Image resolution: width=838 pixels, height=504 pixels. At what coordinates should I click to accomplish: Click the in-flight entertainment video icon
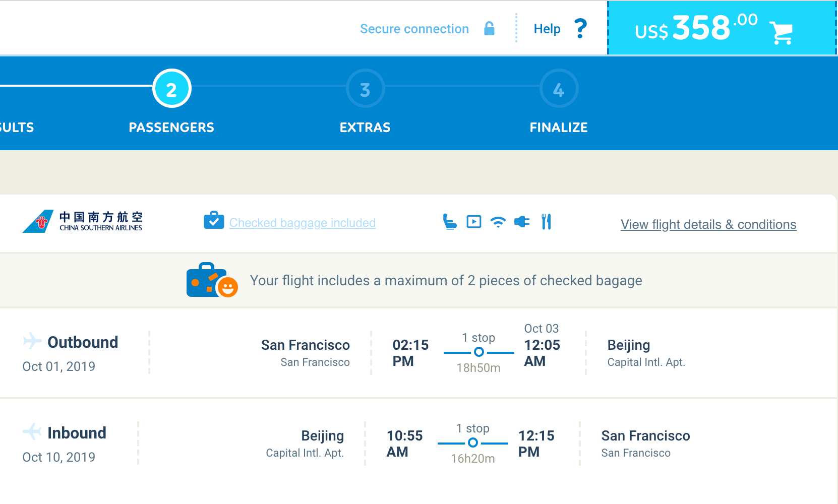[x=473, y=222]
